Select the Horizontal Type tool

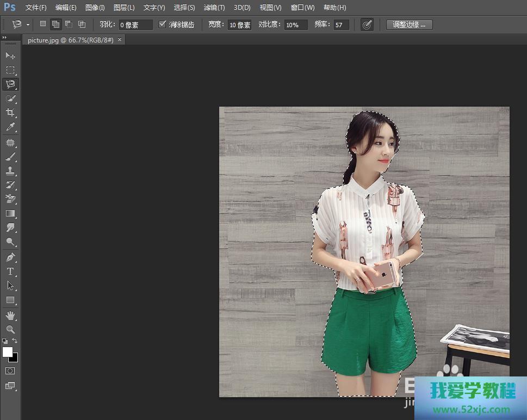10,271
